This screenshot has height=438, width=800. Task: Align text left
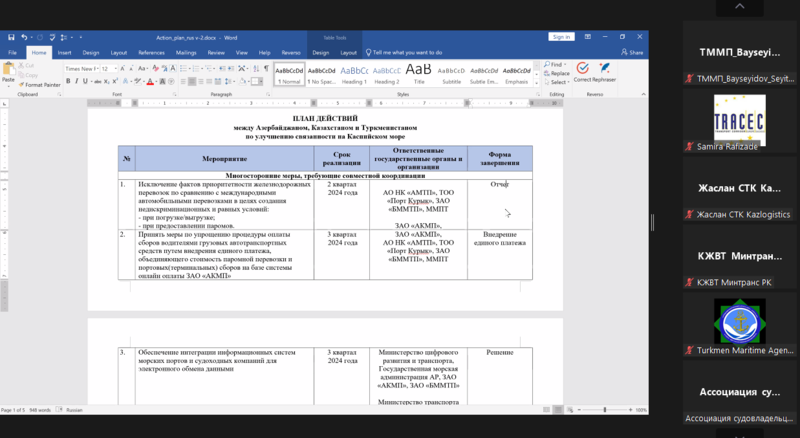[183, 81]
